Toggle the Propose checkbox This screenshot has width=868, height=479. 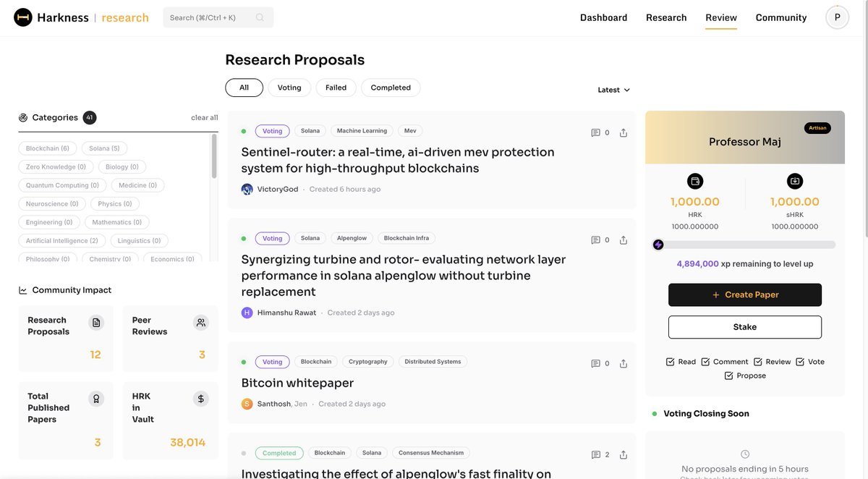pyautogui.click(x=729, y=376)
